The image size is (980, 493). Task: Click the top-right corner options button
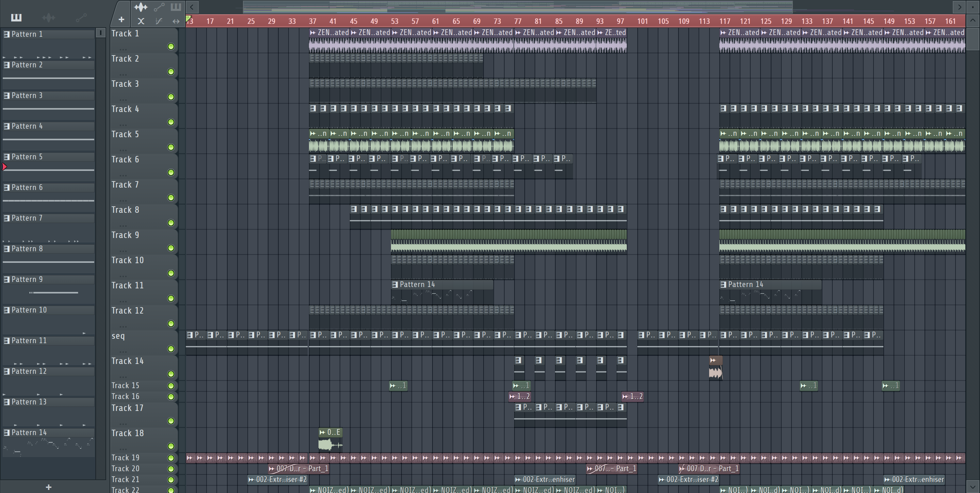click(973, 6)
